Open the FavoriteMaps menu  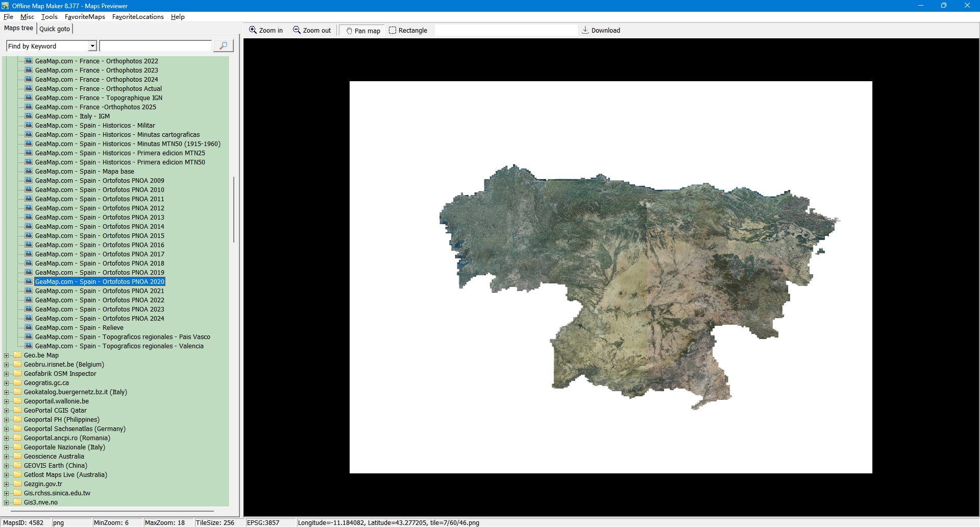coord(85,17)
